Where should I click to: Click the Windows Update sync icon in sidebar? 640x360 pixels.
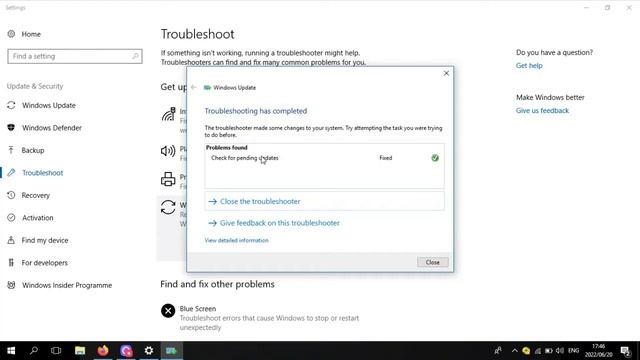click(11, 105)
